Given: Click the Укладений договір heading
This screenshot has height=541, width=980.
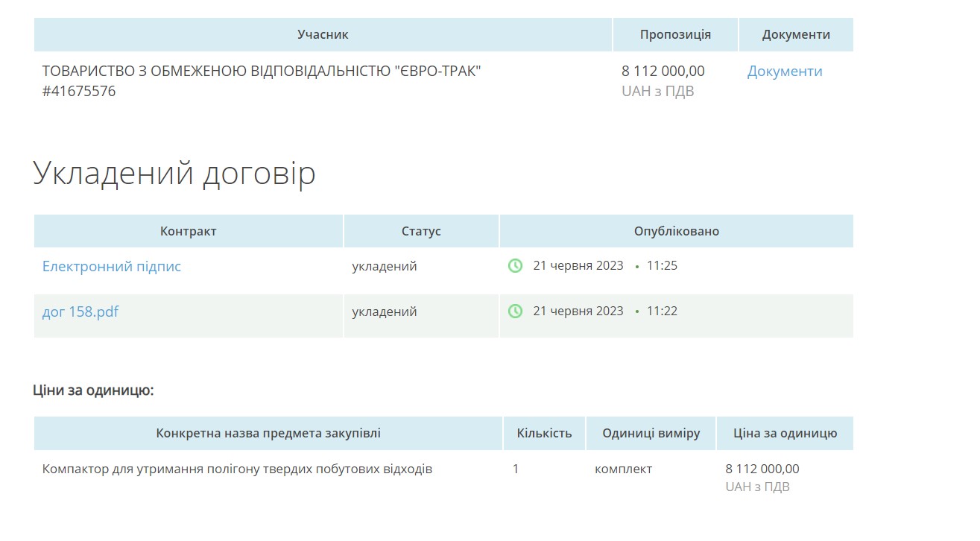Looking at the screenshot, I should tap(174, 174).
